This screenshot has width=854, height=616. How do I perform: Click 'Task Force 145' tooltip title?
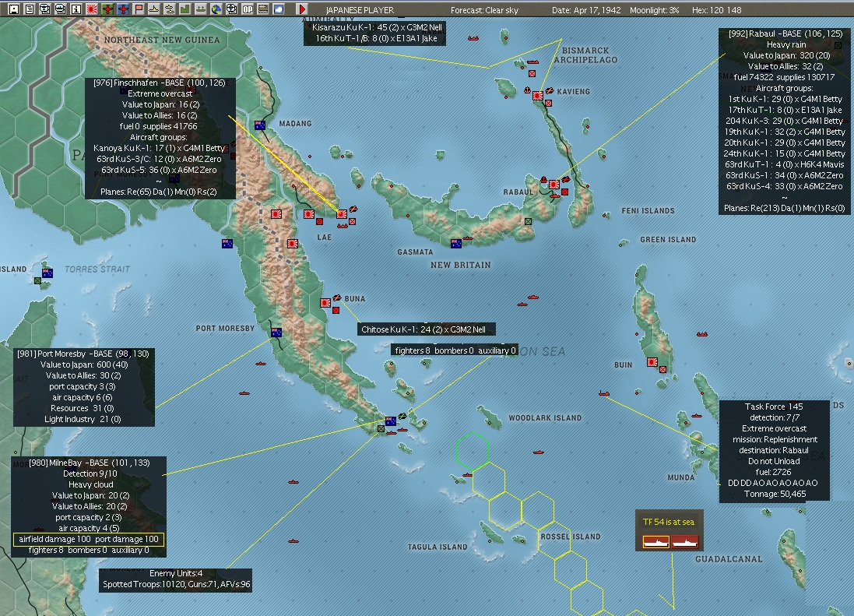[773, 407]
